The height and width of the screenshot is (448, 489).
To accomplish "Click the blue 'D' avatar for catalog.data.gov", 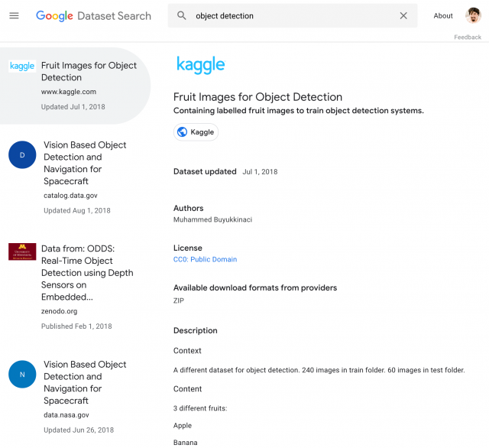I will click(22, 155).
